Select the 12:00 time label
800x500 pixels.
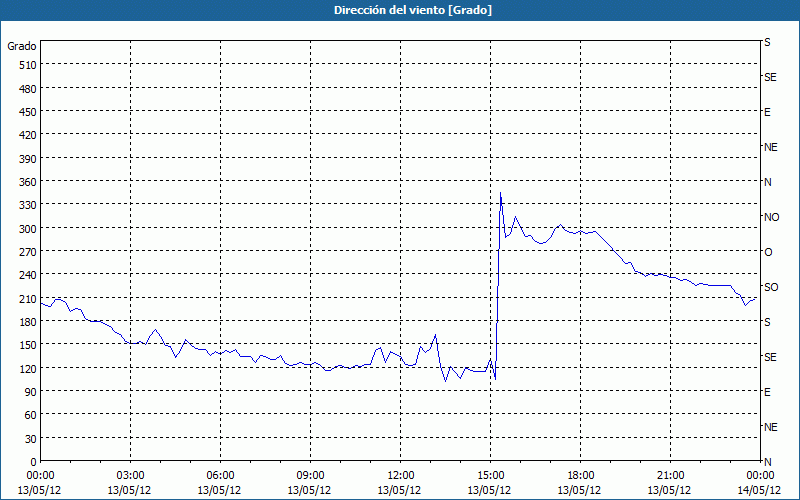pyautogui.click(x=400, y=476)
